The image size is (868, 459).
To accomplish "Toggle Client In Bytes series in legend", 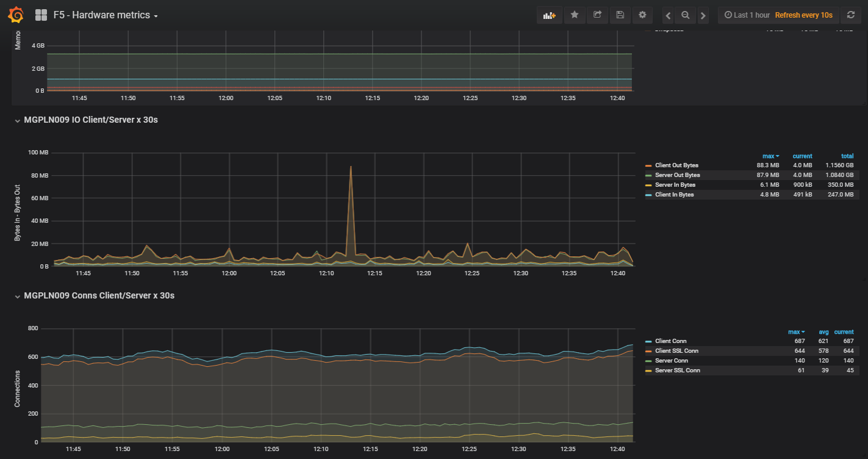I will tap(674, 195).
